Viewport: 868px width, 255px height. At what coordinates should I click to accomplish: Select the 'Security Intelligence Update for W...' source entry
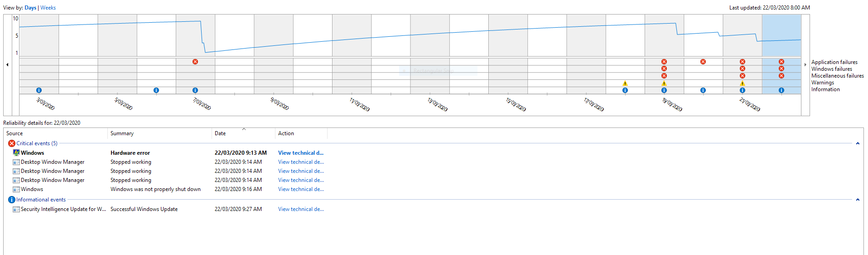(x=63, y=209)
